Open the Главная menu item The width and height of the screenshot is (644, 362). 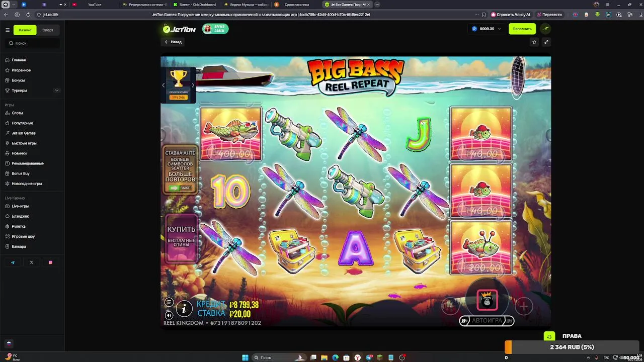coord(32,60)
